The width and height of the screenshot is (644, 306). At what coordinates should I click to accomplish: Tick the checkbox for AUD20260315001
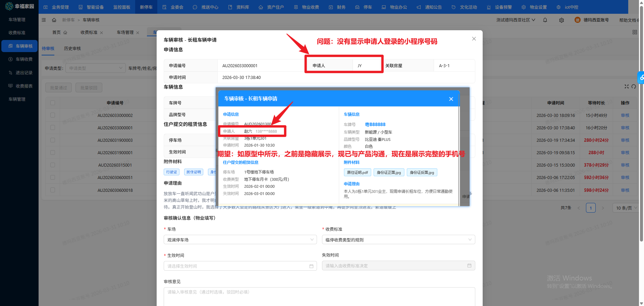53,165
